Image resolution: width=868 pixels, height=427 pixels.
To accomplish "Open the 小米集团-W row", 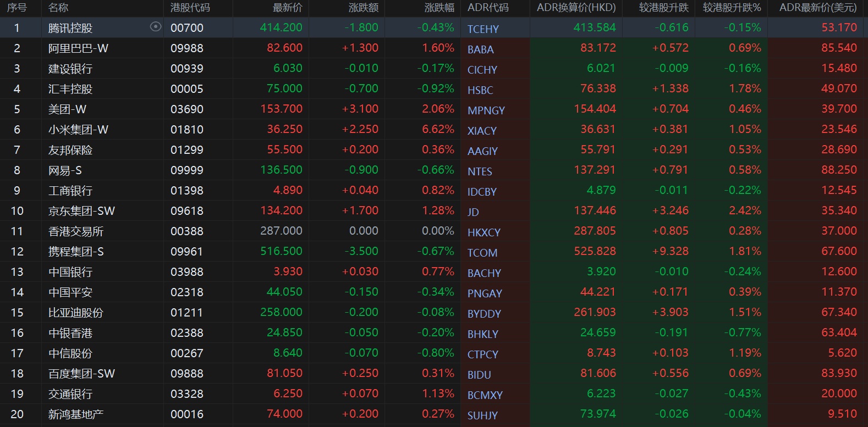I will [78, 130].
